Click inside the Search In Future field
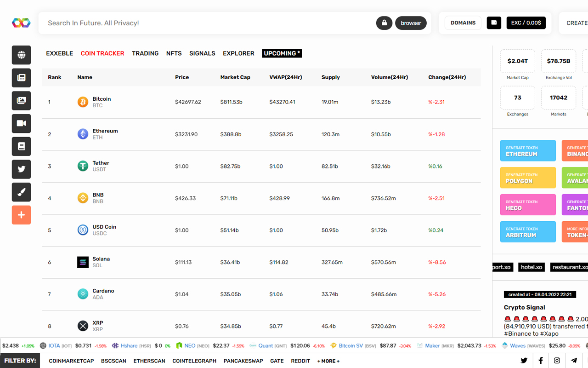 point(184,23)
